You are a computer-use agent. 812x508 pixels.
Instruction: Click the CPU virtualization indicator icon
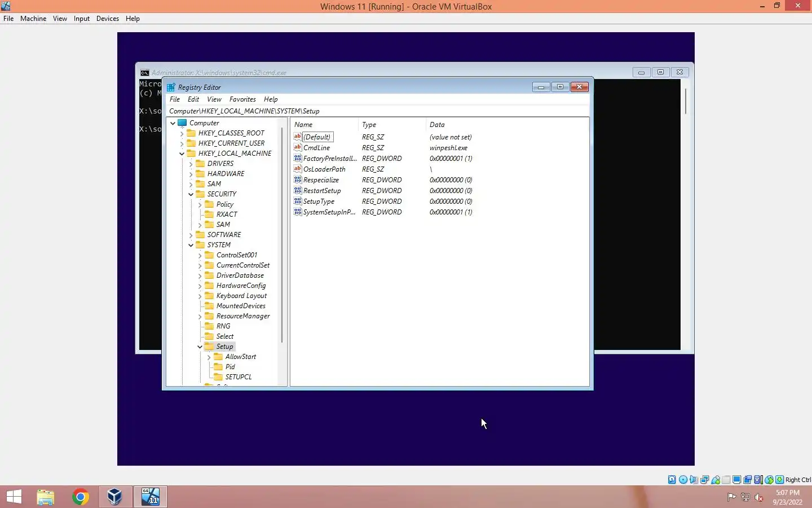tap(758, 480)
